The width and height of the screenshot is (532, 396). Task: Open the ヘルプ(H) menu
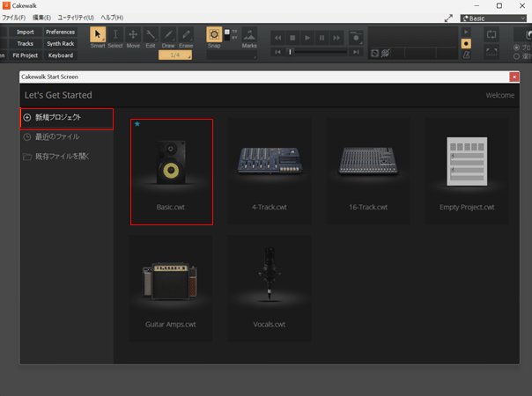coord(112,18)
